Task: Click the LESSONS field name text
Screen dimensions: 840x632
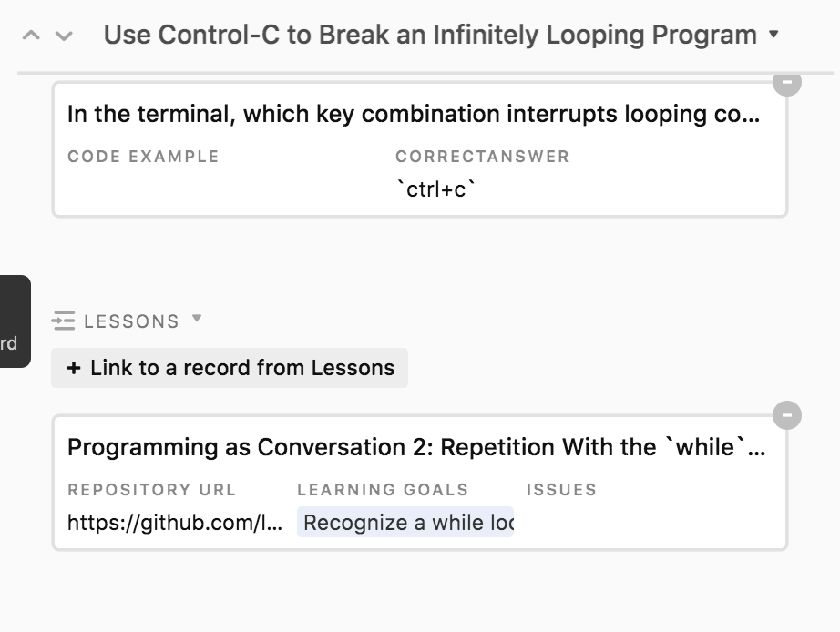Action: [x=131, y=321]
